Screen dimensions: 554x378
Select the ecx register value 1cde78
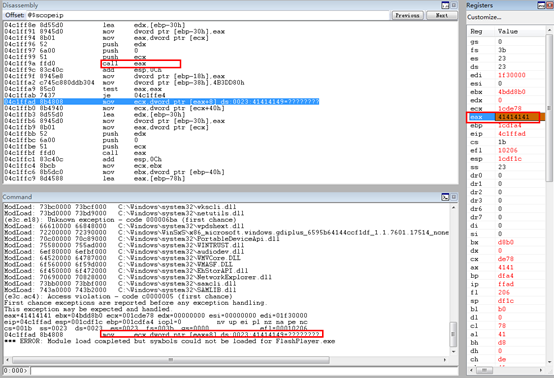(510, 108)
